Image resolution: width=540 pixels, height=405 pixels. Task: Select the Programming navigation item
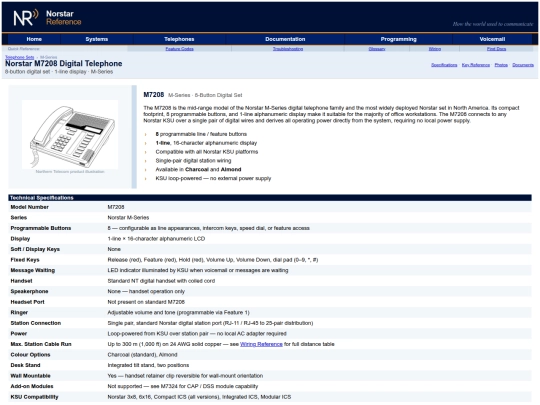398,39
